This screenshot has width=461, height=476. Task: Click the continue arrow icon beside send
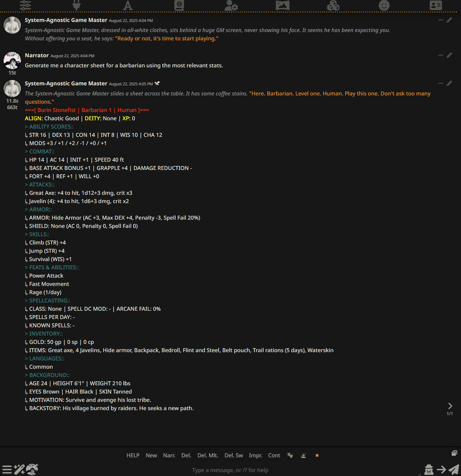441,470
